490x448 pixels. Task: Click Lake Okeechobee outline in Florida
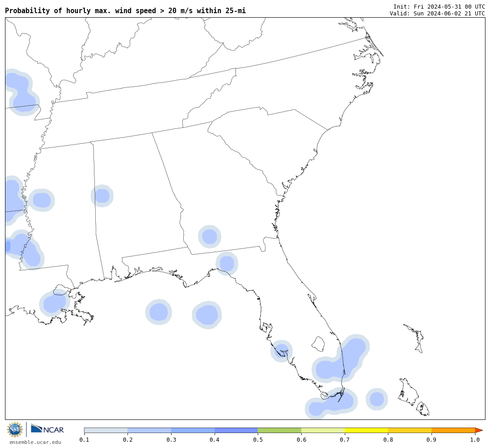coord(318,344)
